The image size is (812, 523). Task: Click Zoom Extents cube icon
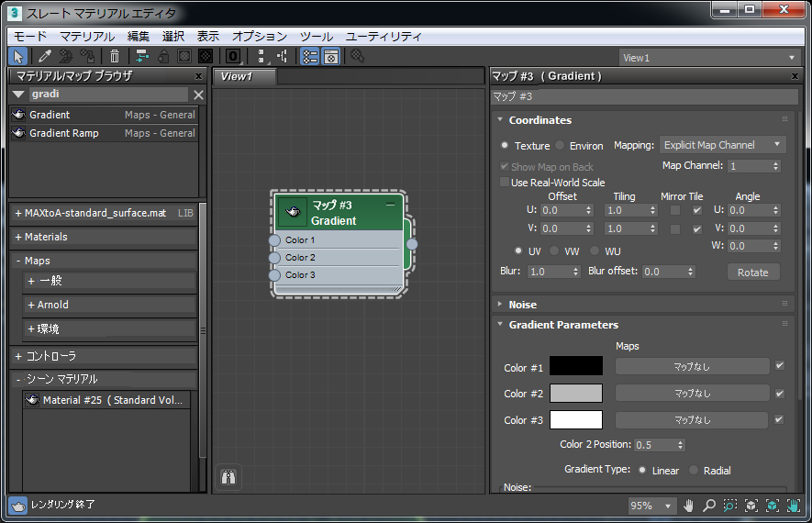[x=751, y=506]
